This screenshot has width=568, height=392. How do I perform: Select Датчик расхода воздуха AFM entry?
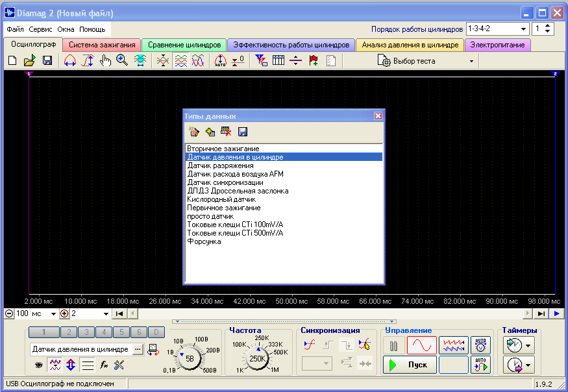click(284, 174)
